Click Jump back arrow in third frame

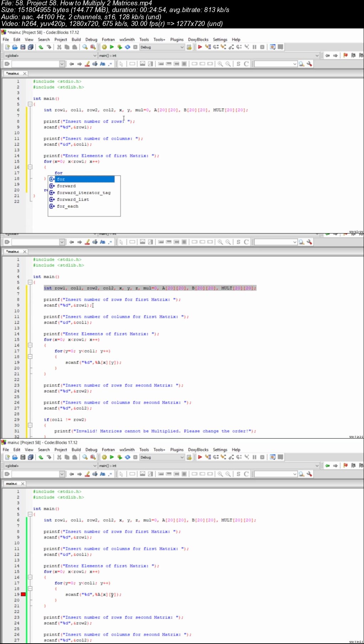pos(327,466)
